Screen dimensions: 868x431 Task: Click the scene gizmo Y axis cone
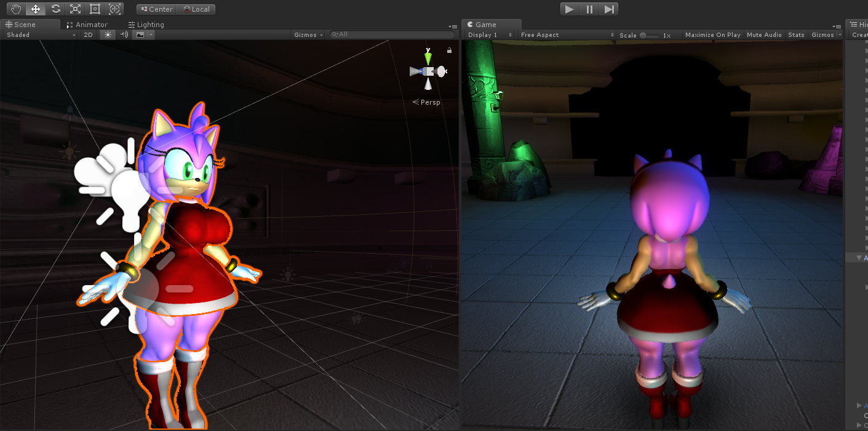pyautogui.click(x=428, y=57)
